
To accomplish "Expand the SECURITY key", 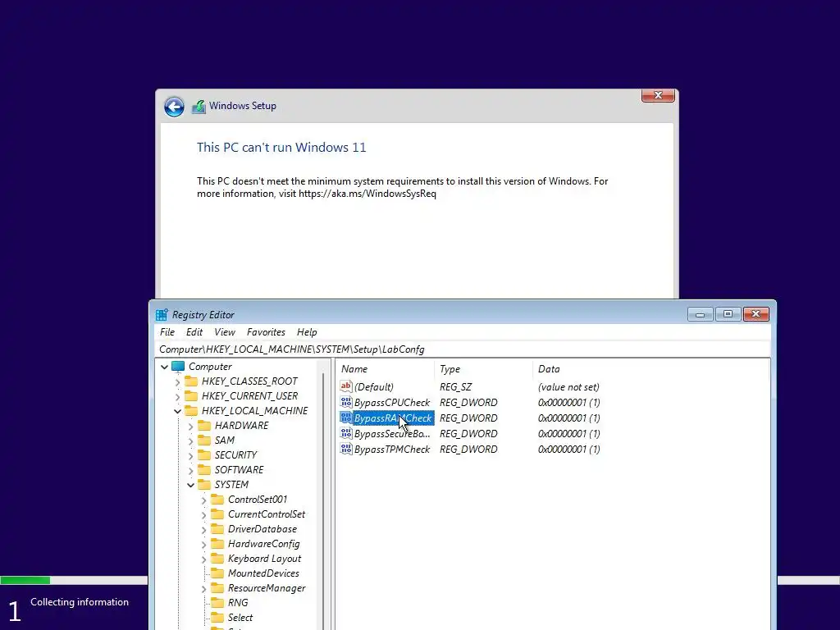I will click(190, 456).
